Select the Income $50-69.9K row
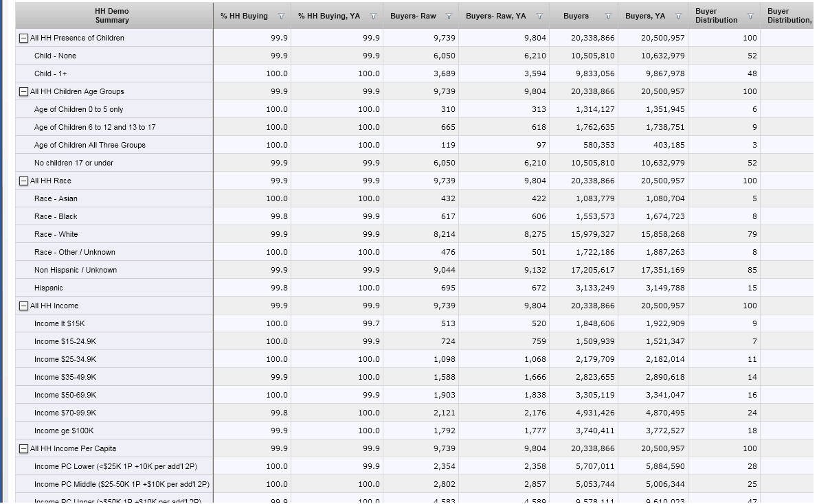Image resolution: width=819 pixels, height=504 pixels. 65,395
